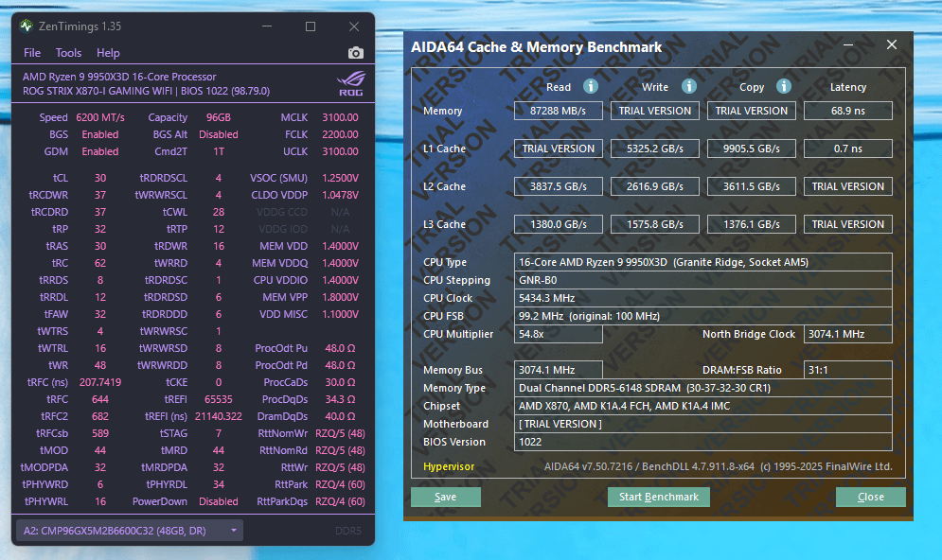Click the AMD Ryzen 9 9950X3D processor name
The width and height of the screenshot is (942, 560).
pos(119,77)
